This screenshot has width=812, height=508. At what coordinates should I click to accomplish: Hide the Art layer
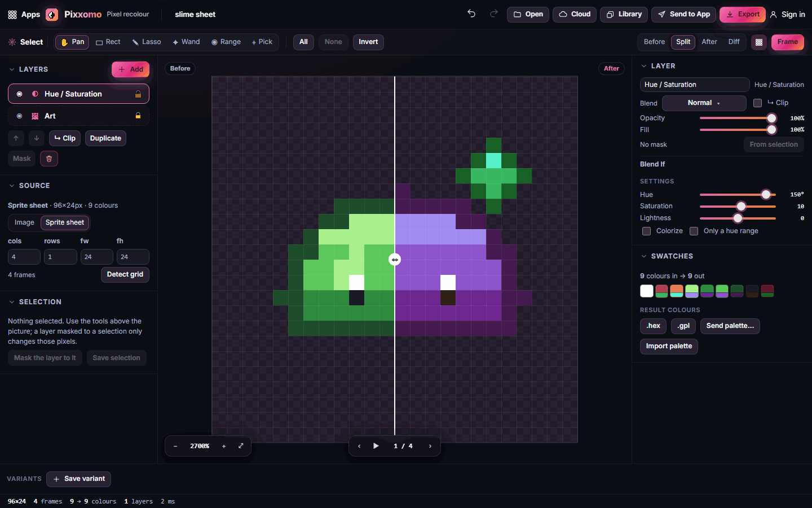(20, 116)
